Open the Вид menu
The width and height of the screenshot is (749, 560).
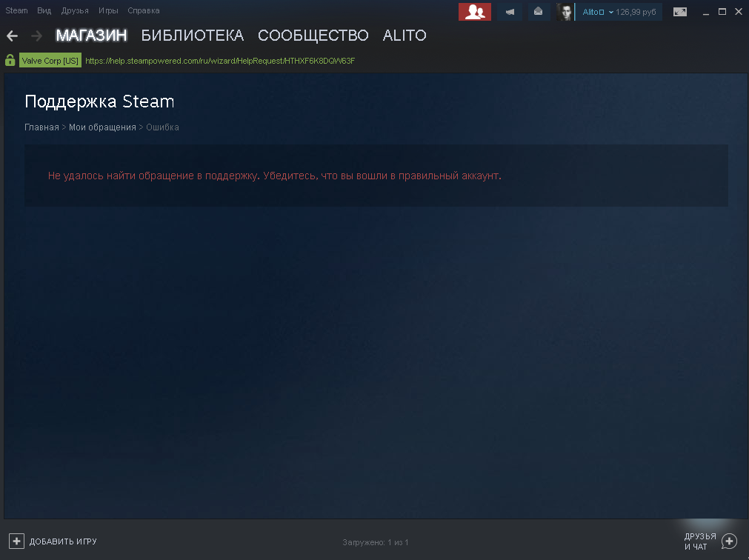click(x=44, y=10)
